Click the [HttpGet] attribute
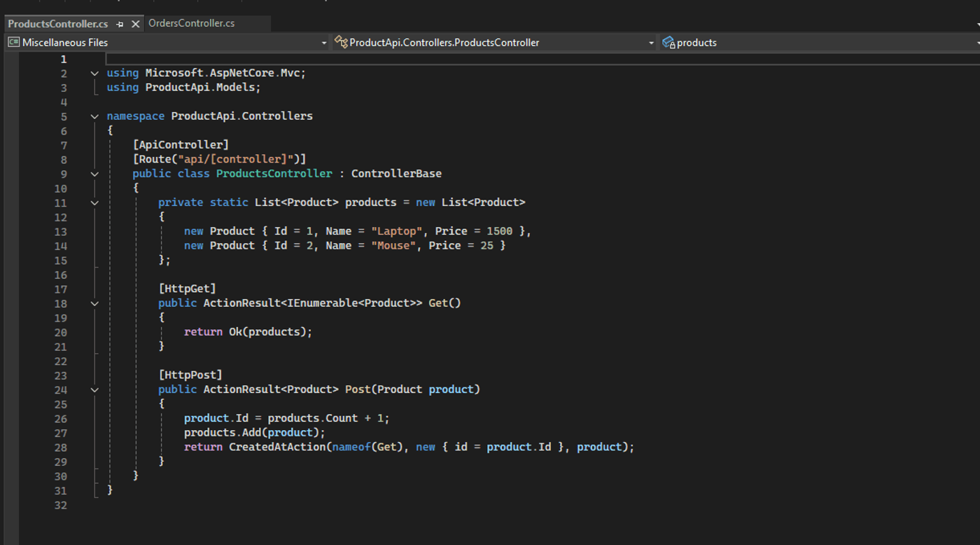980x545 pixels. pos(187,289)
